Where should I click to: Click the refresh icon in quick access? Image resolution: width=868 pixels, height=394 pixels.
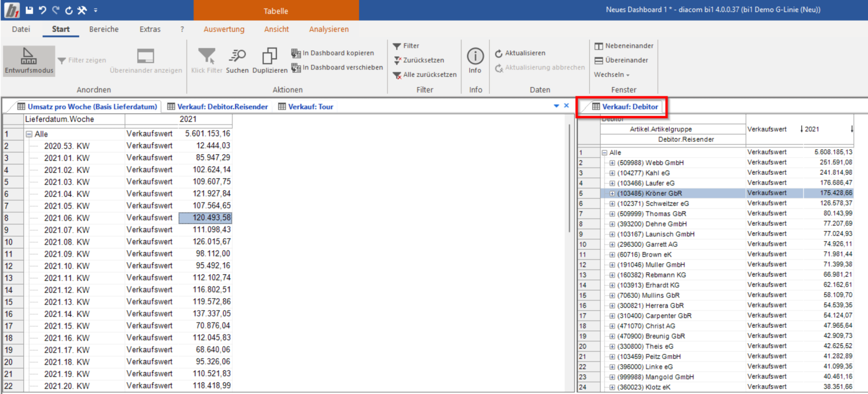click(69, 10)
